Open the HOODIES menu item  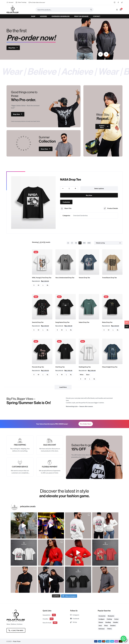43,16
